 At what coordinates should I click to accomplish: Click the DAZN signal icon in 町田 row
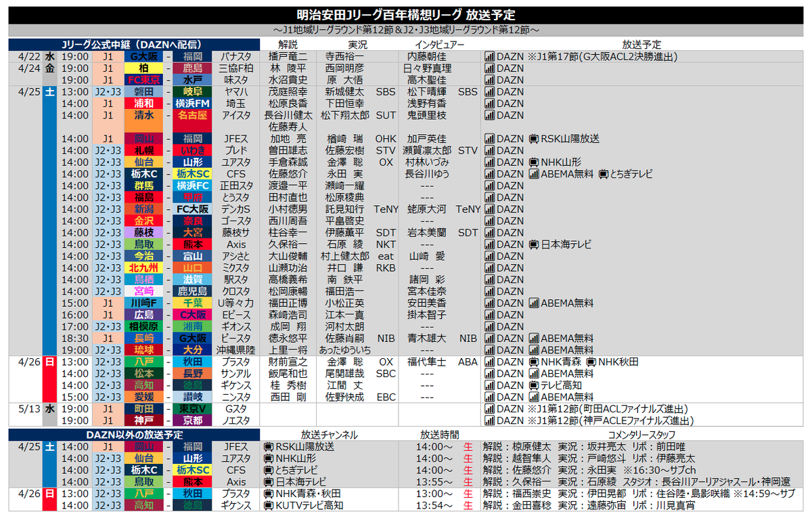coord(490,409)
